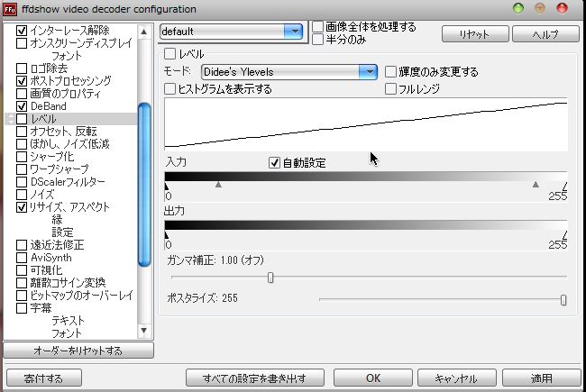Confirm with the OK button
The width and height of the screenshot is (586, 392).
[373, 378]
